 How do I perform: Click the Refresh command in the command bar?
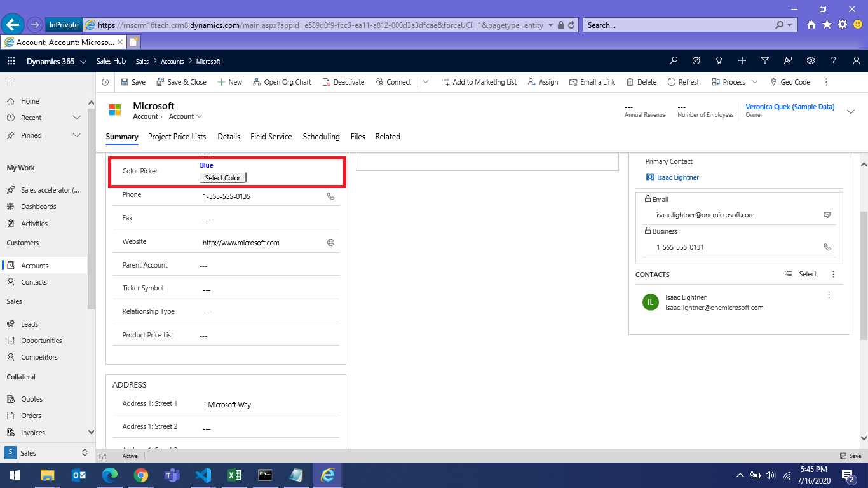click(684, 81)
